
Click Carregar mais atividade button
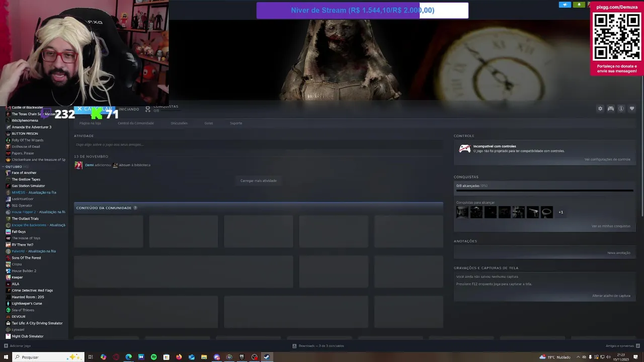[259, 181]
